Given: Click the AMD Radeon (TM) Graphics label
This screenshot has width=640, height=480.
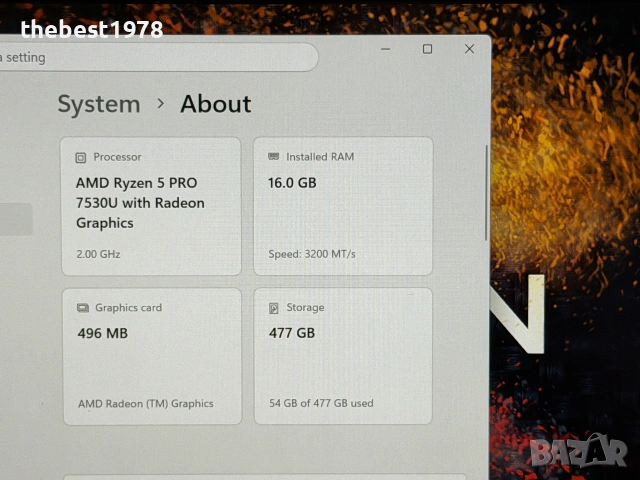Looking at the screenshot, I should pyautogui.click(x=146, y=404).
